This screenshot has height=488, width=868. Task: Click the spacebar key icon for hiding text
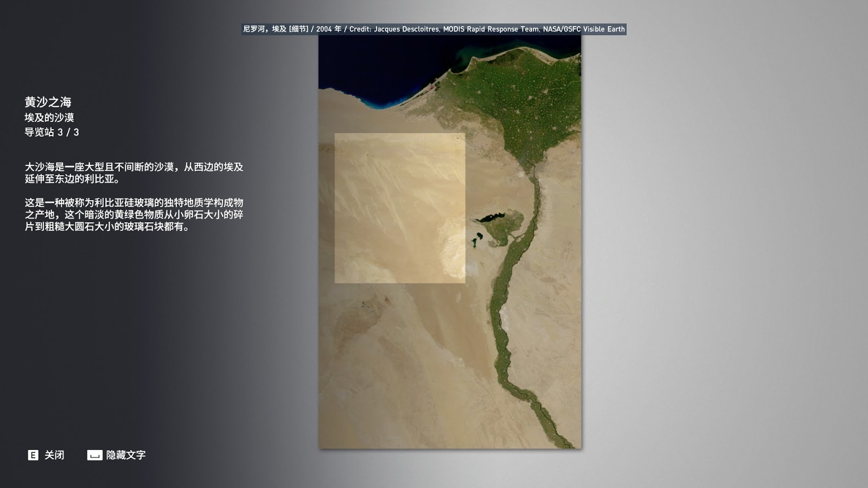94,455
